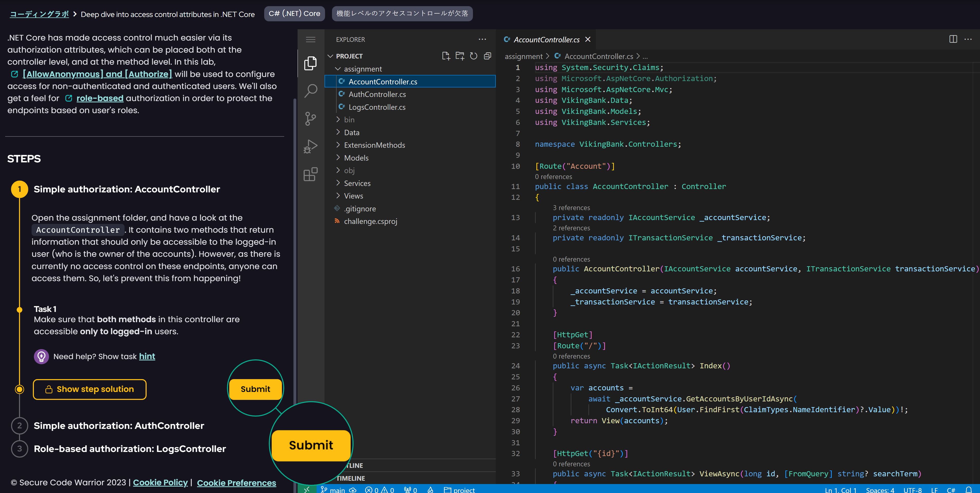
Task: Expand the Views folder
Action: tap(337, 196)
